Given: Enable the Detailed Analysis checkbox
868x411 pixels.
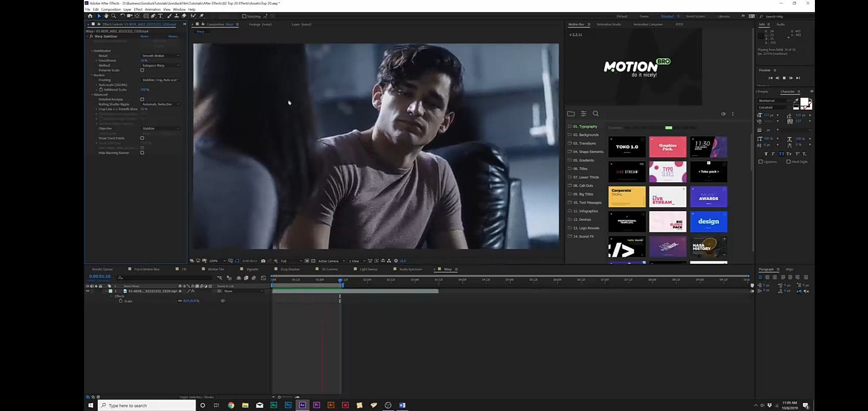Looking at the screenshot, I should pyautogui.click(x=142, y=99).
